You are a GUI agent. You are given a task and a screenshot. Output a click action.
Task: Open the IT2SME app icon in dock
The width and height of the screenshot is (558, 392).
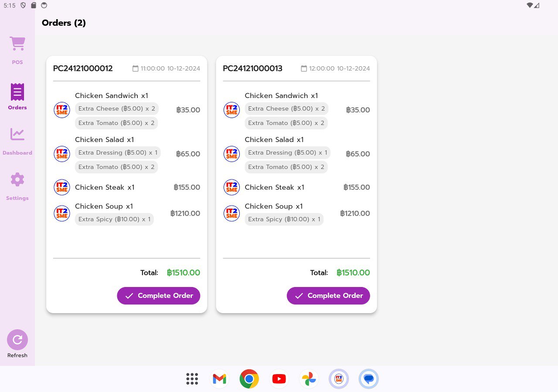pos(339,379)
